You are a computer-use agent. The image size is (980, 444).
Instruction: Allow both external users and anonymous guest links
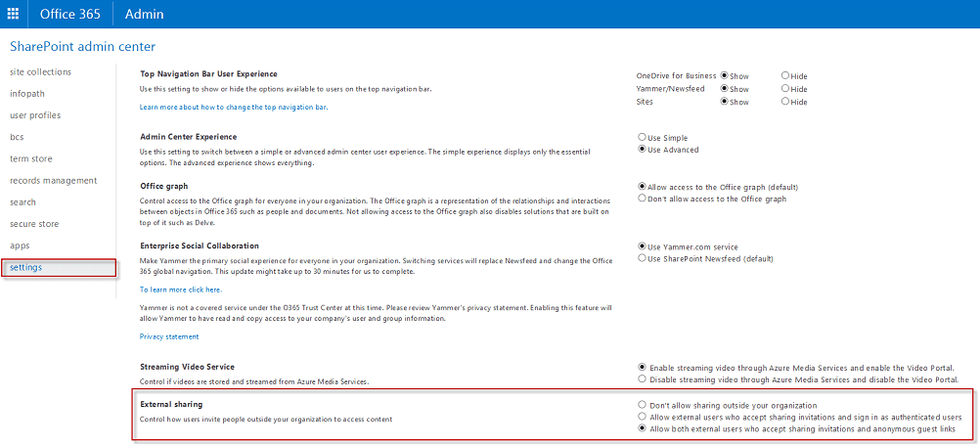(642, 429)
